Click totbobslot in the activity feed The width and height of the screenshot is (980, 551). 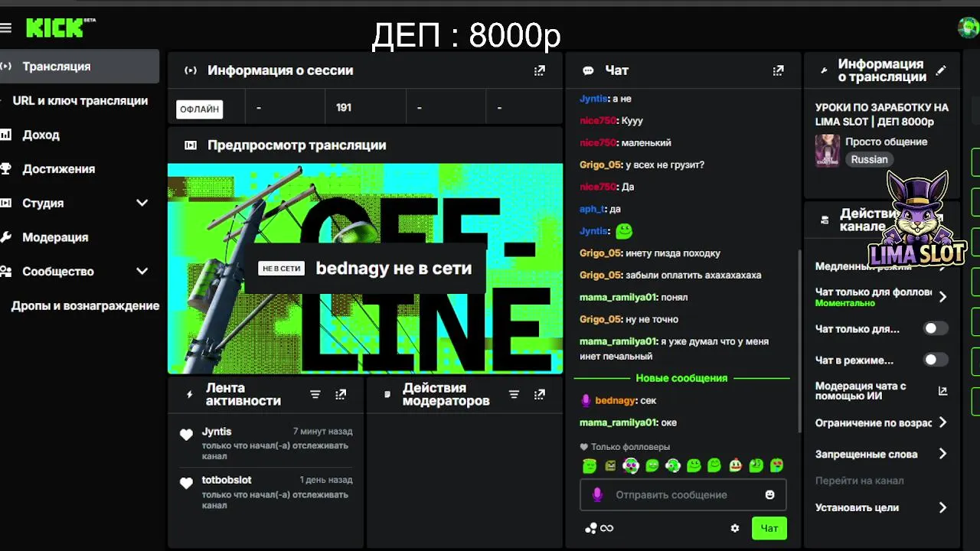tap(227, 480)
